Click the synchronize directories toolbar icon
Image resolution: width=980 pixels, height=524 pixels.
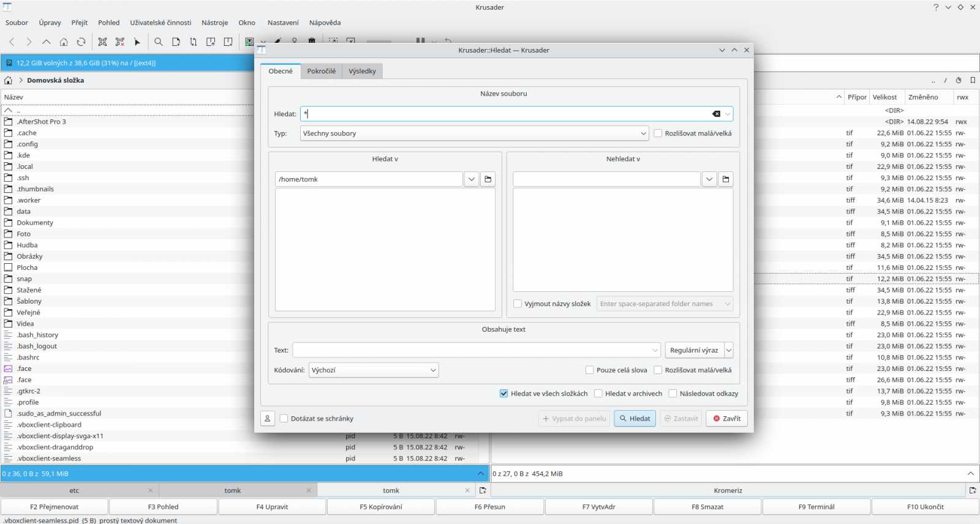click(194, 42)
